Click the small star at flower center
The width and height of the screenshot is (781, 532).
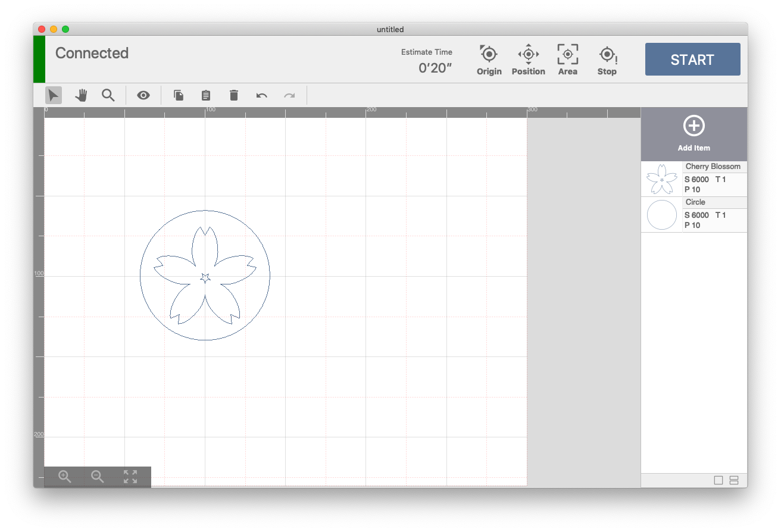(205, 277)
